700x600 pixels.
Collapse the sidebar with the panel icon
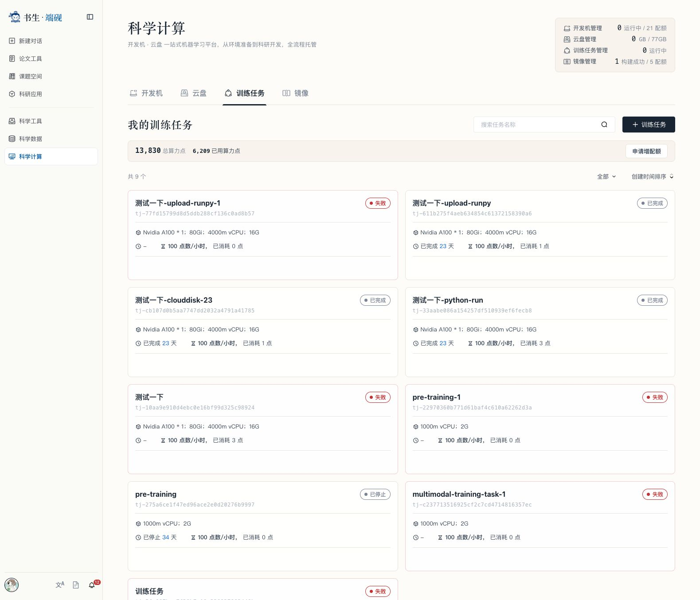point(90,17)
